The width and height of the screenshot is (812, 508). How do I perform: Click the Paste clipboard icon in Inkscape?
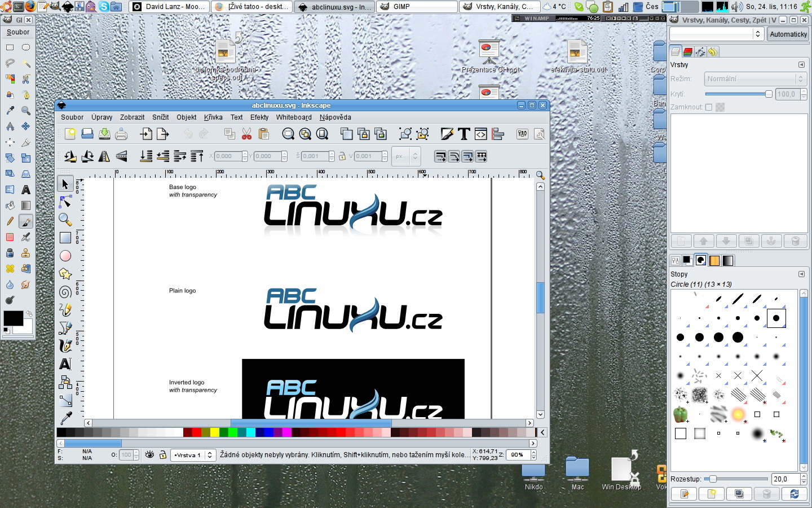click(x=263, y=134)
